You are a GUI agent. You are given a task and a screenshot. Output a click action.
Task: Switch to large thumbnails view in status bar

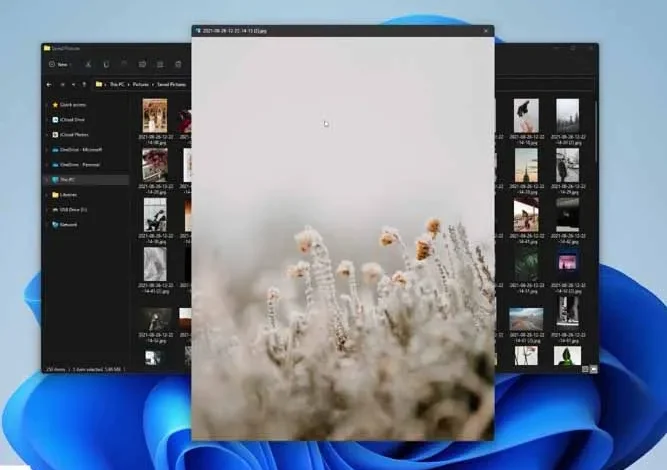coord(594,369)
